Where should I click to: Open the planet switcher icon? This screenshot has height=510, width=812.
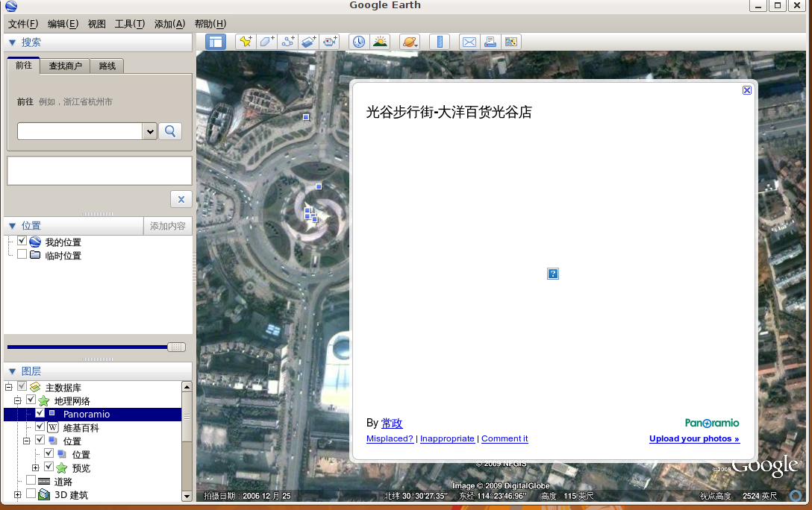tap(410, 42)
